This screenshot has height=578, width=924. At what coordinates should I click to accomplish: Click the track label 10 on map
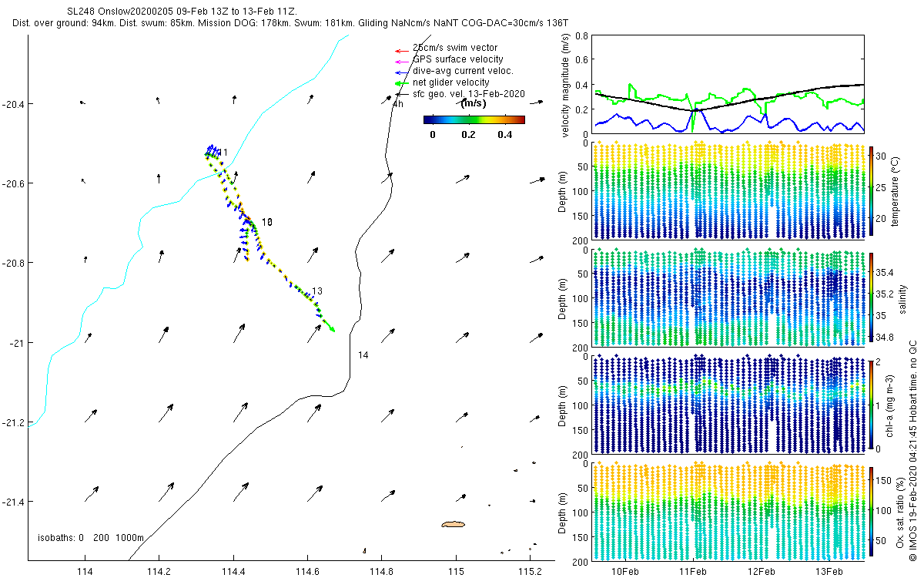[267, 221]
